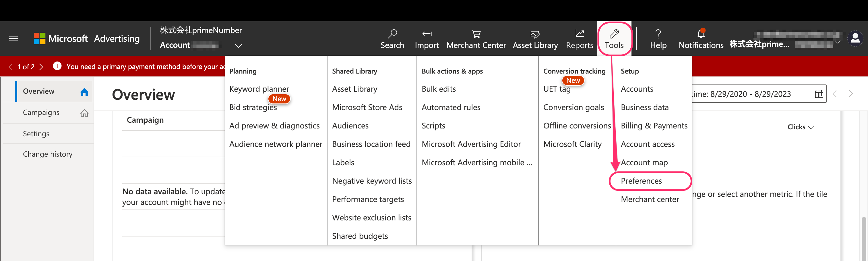Click the Microsoft Advertising logo
The height and width of the screenshot is (273, 868).
(87, 39)
